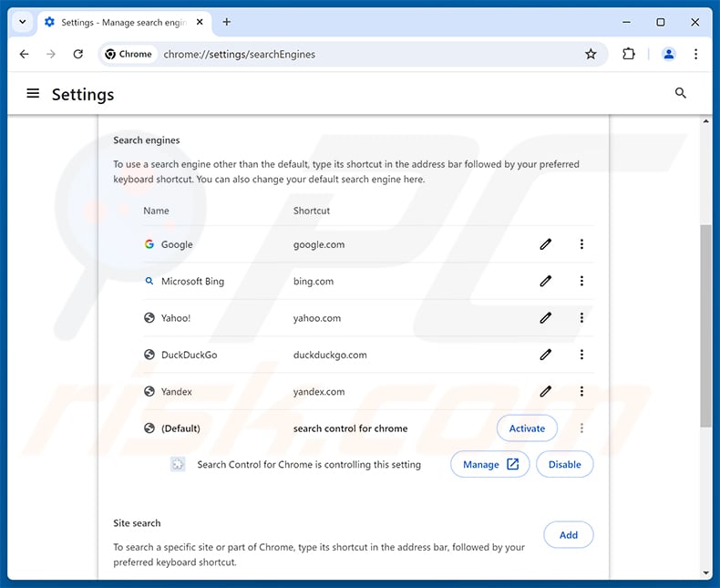Select the yandex.com shortcut text

[x=319, y=392]
